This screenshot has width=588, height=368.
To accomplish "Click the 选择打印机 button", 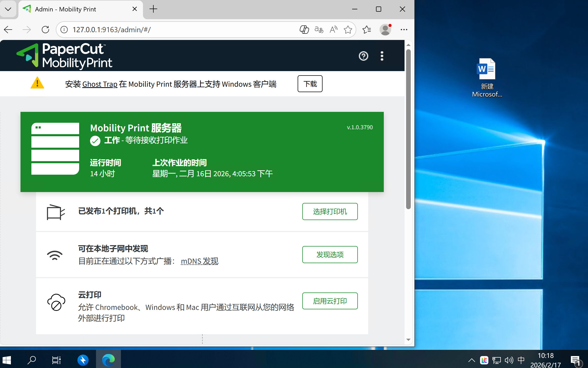I will click(330, 211).
